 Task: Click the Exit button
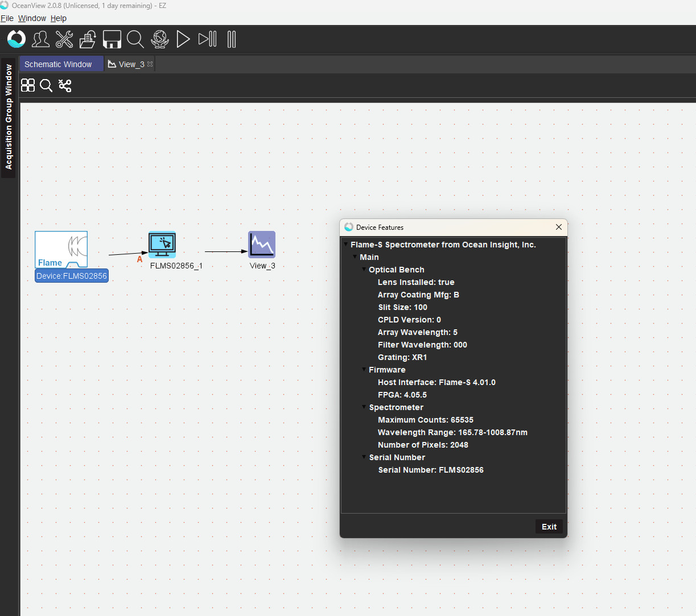(x=549, y=527)
